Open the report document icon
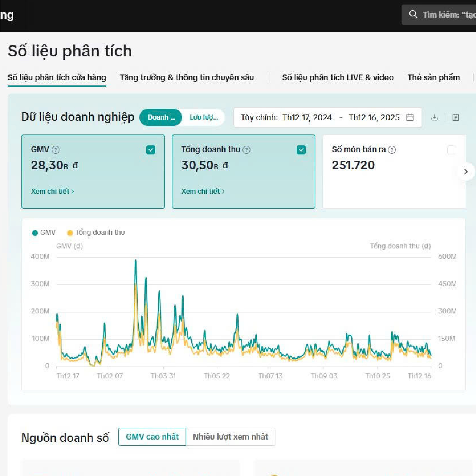Image resolution: width=476 pixels, height=476 pixels. (x=456, y=117)
